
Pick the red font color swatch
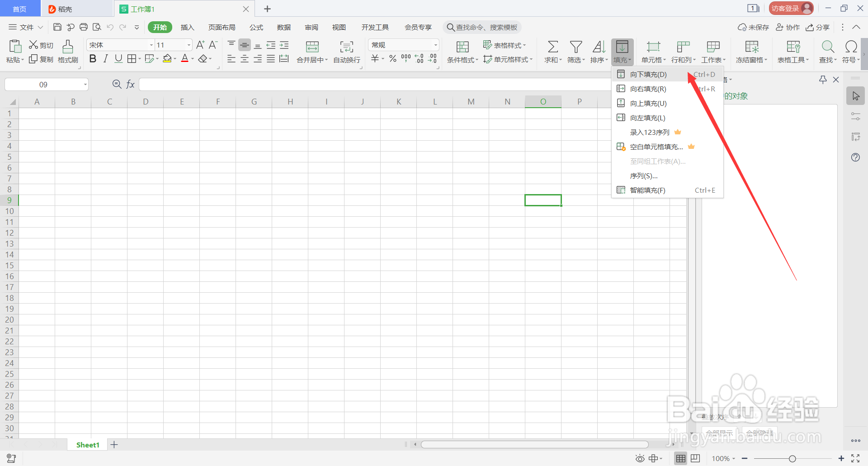pos(185,62)
